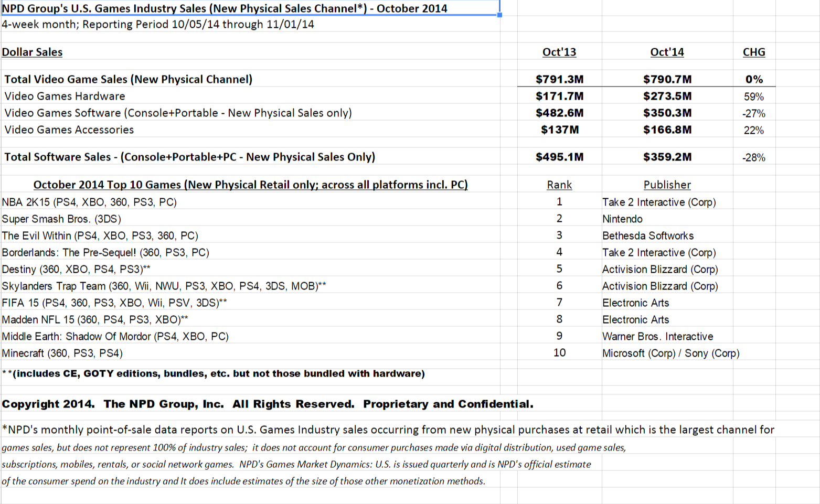The height and width of the screenshot is (504, 820).
Task: Click Skylanders Trap Team cell
Action: 164,286
